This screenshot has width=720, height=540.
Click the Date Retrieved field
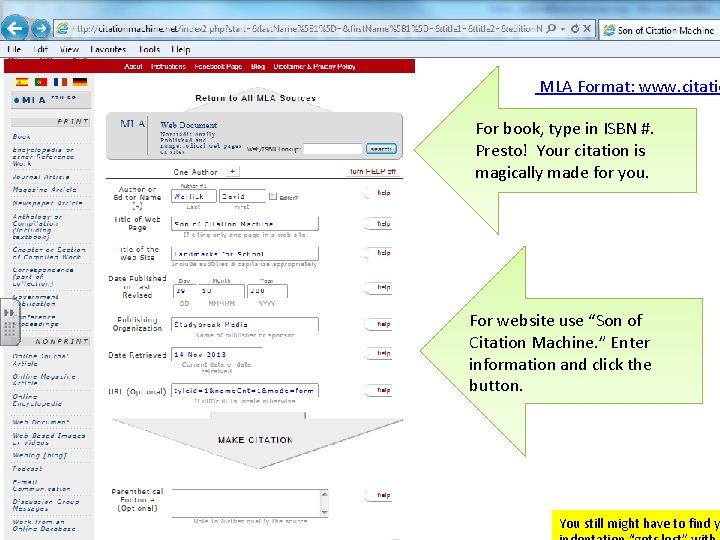[217, 354]
